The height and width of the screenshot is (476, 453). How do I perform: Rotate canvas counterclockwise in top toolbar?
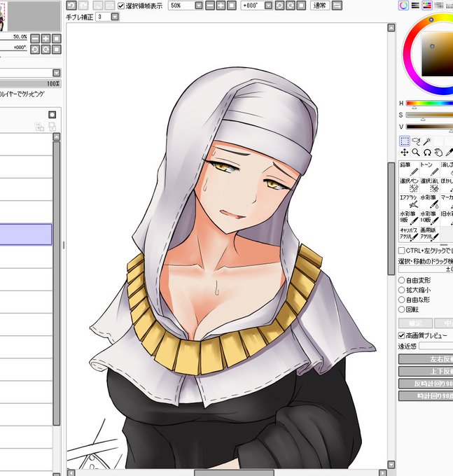(x=279, y=6)
